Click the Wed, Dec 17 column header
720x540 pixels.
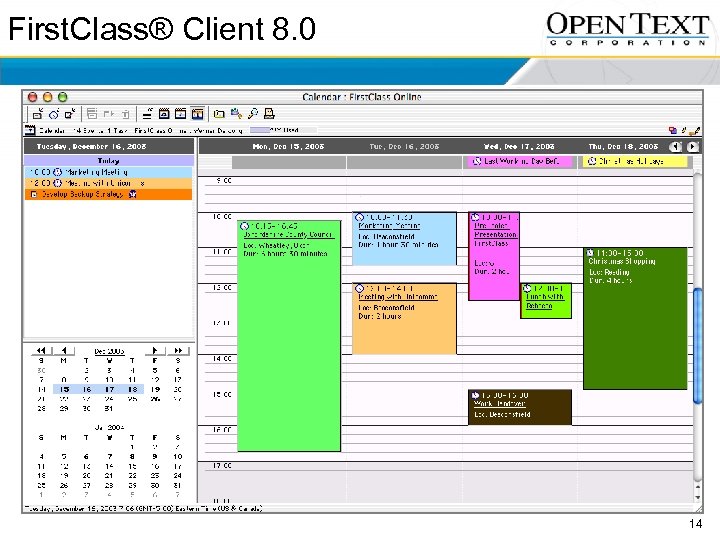pyautogui.click(x=519, y=146)
